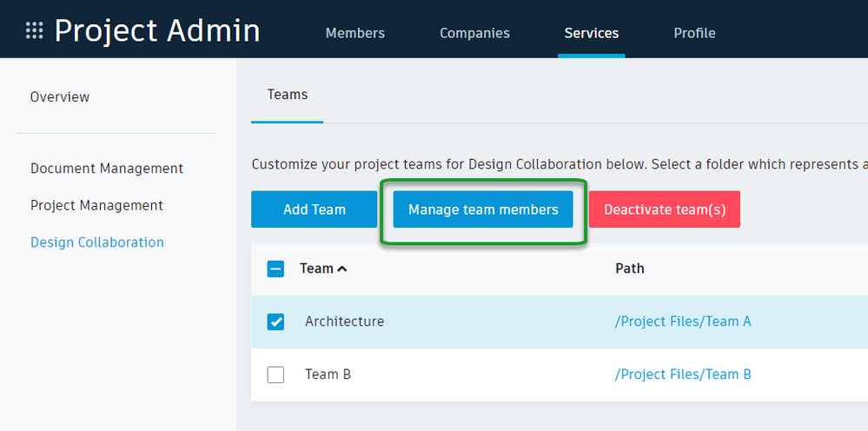Open Document Management in sidebar
Image resolution: width=868 pixels, height=431 pixels.
107,168
